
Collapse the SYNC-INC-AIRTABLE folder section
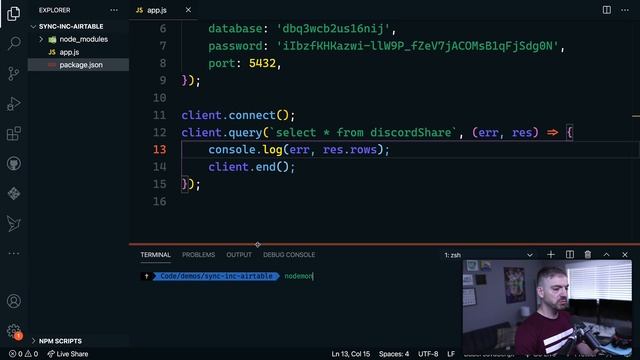71,27
